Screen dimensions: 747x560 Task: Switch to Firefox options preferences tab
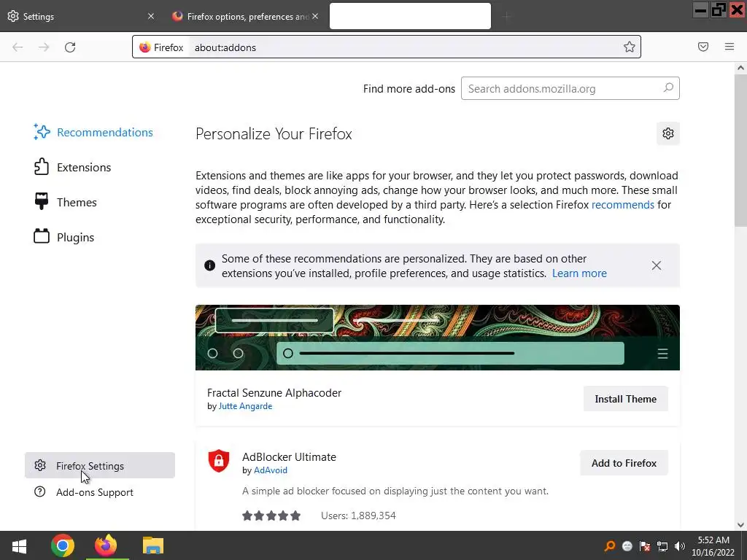[245, 16]
